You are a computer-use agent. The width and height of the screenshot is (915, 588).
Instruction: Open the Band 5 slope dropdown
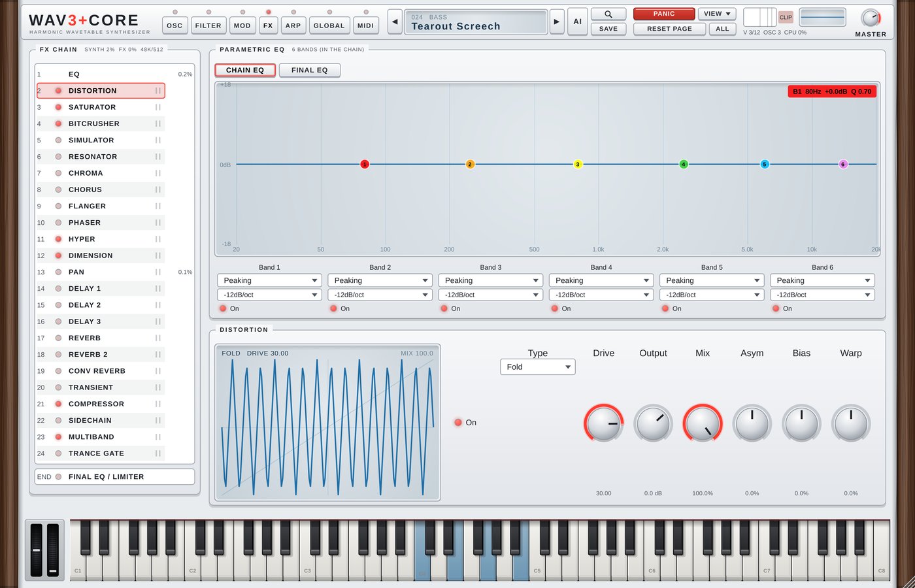712,295
